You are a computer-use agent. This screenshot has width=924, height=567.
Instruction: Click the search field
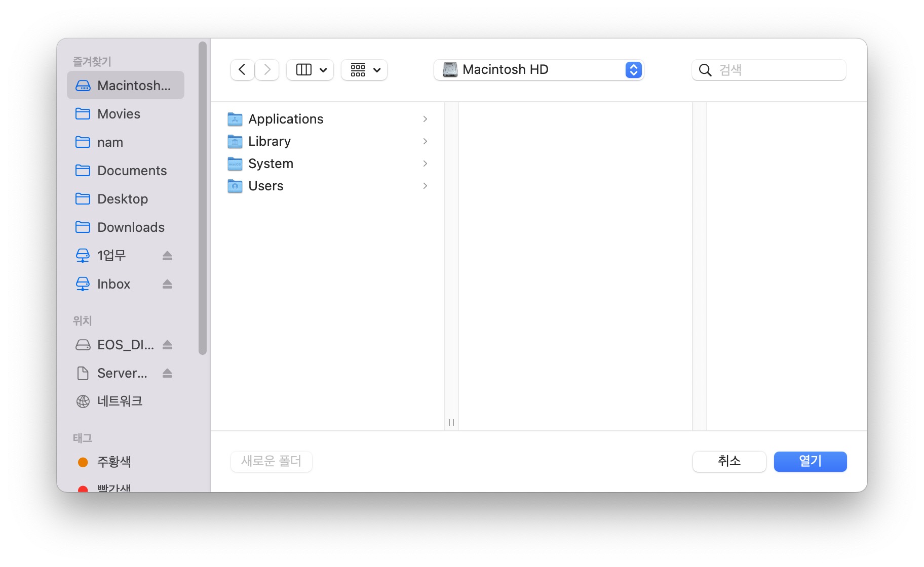tap(769, 70)
